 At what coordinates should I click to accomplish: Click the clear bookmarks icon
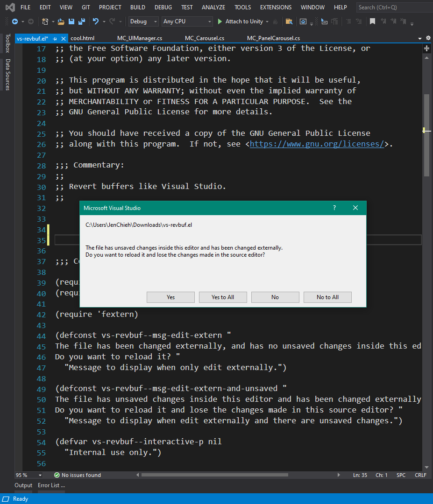coord(403,21)
